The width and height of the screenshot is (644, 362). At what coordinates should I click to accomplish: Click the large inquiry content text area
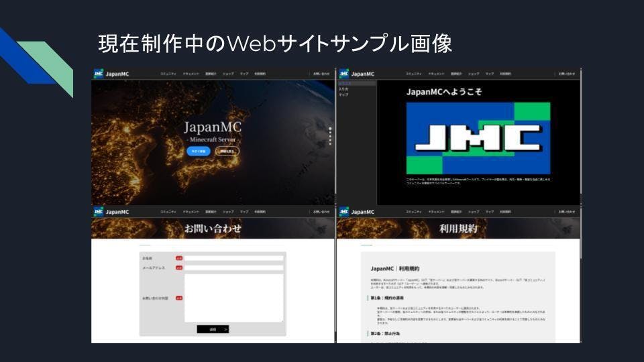pyautogui.click(x=233, y=298)
